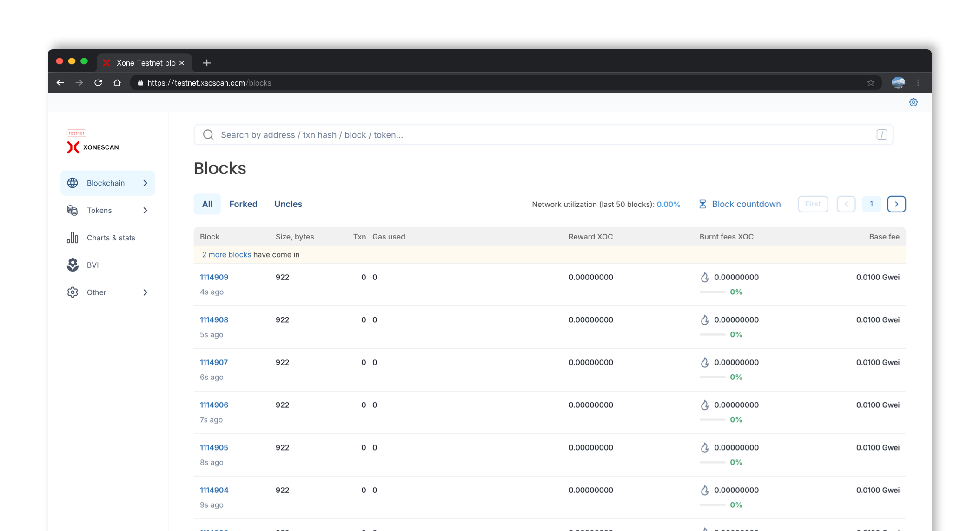Click the settings gear icon at top right
The height and width of the screenshot is (531, 980).
coord(913,102)
